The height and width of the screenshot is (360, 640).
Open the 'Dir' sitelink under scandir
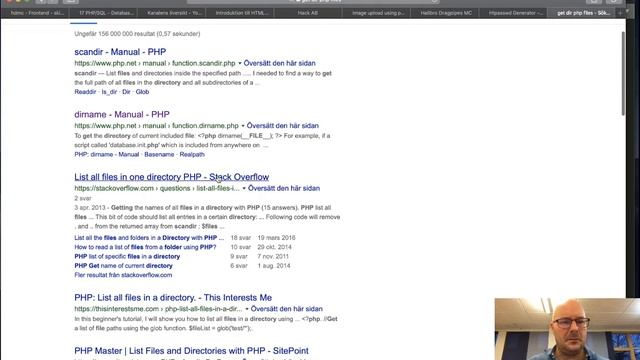[x=126, y=92]
